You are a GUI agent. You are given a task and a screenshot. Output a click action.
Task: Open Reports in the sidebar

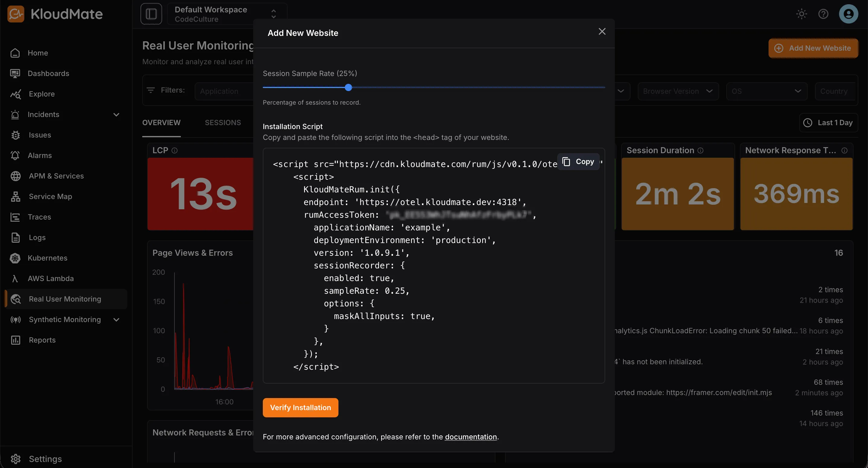42,340
